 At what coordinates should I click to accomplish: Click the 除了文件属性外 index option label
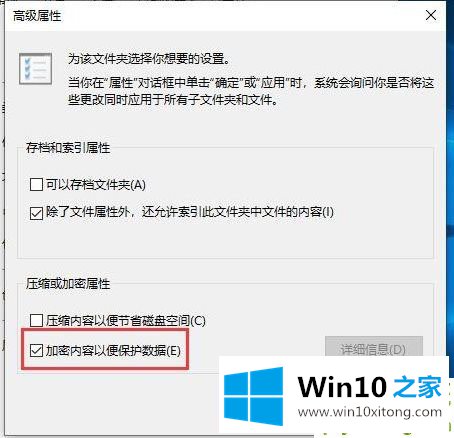pyautogui.click(x=190, y=212)
